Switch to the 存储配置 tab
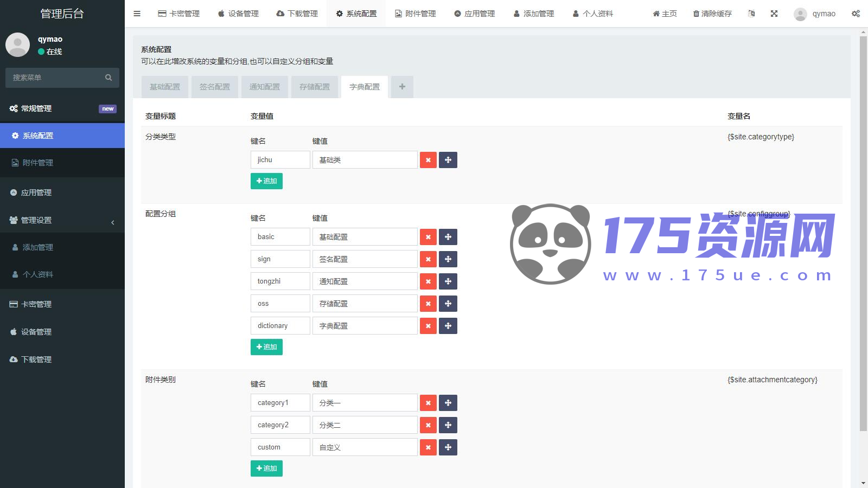The image size is (868, 488). click(315, 87)
